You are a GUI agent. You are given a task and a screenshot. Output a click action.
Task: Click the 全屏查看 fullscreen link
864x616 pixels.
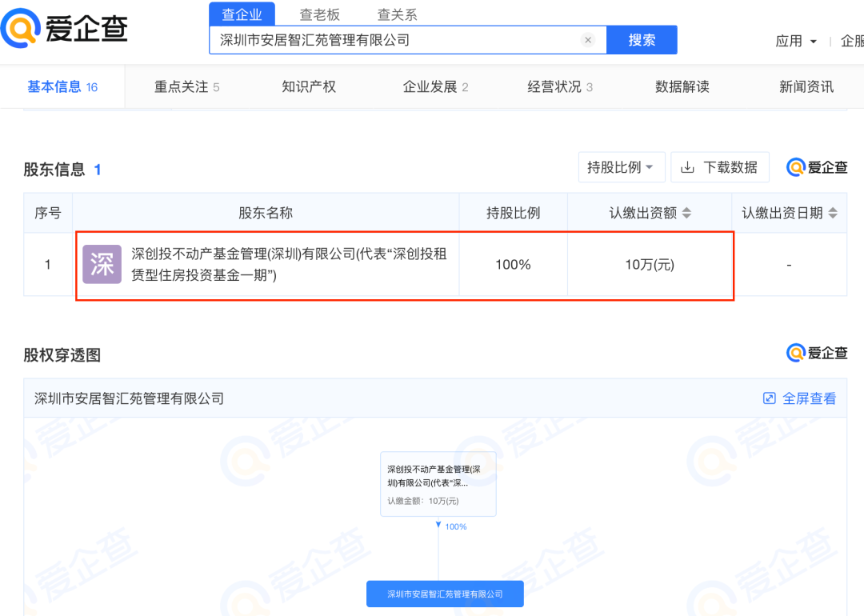(810, 398)
